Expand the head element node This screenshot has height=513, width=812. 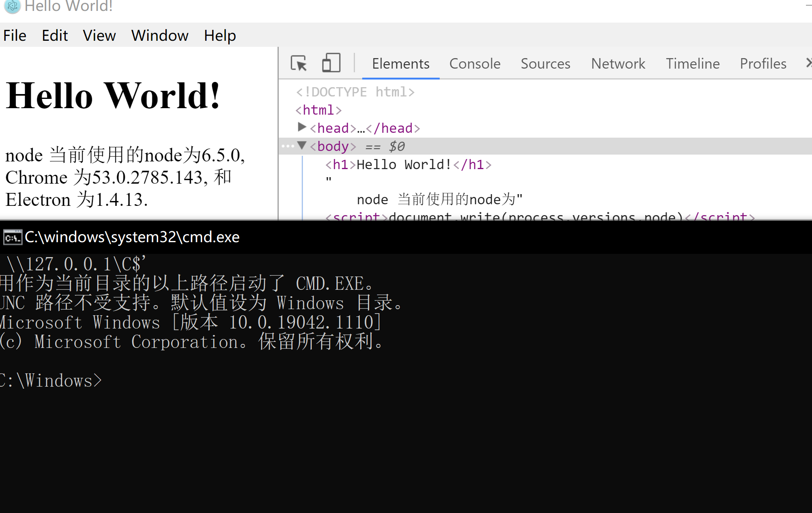pyautogui.click(x=301, y=128)
